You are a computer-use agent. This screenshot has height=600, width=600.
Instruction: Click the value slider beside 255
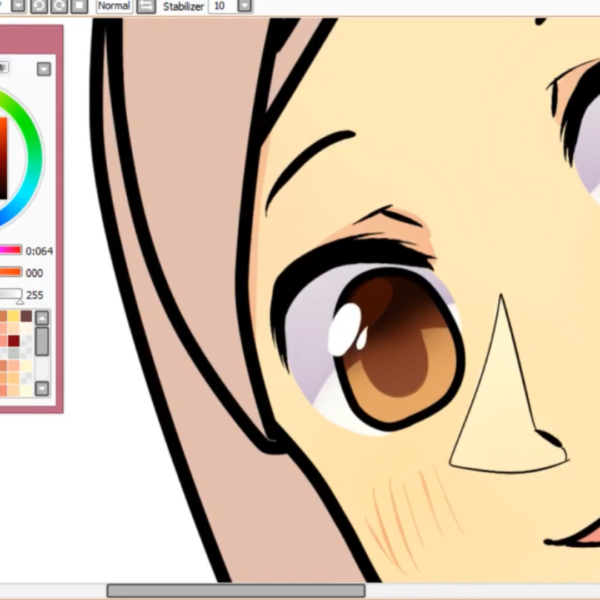[11, 294]
